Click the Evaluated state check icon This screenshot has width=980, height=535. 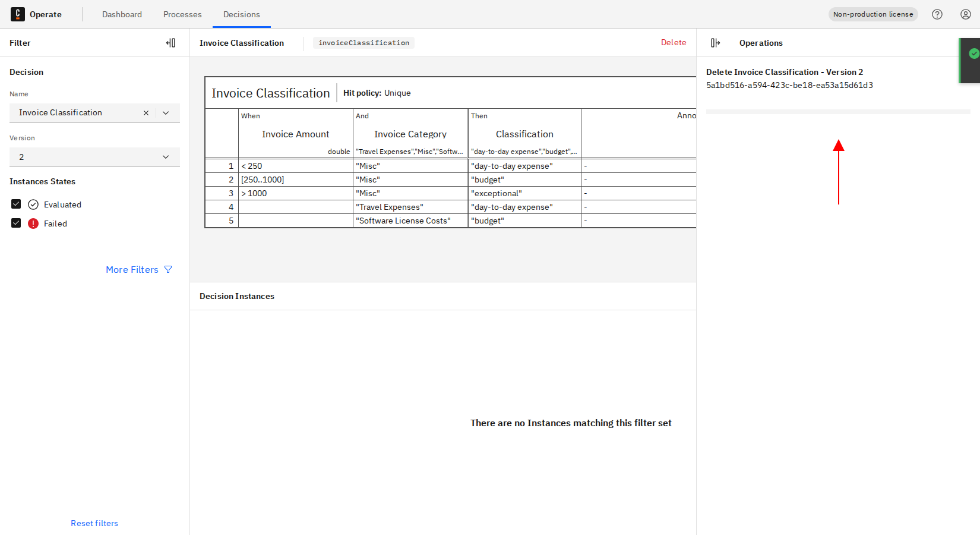click(33, 204)
